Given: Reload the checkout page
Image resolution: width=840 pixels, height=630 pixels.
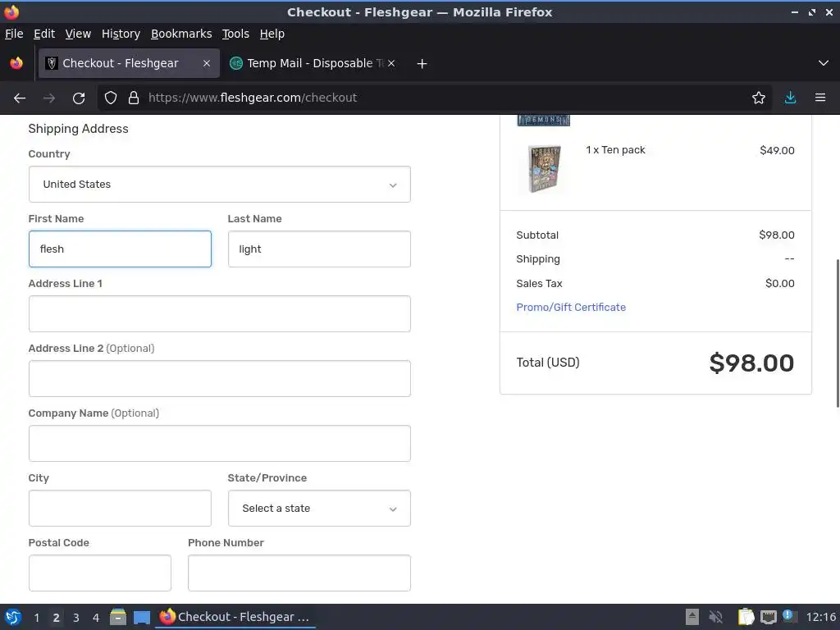Looking at the screenshot, I should pos(79,98).
